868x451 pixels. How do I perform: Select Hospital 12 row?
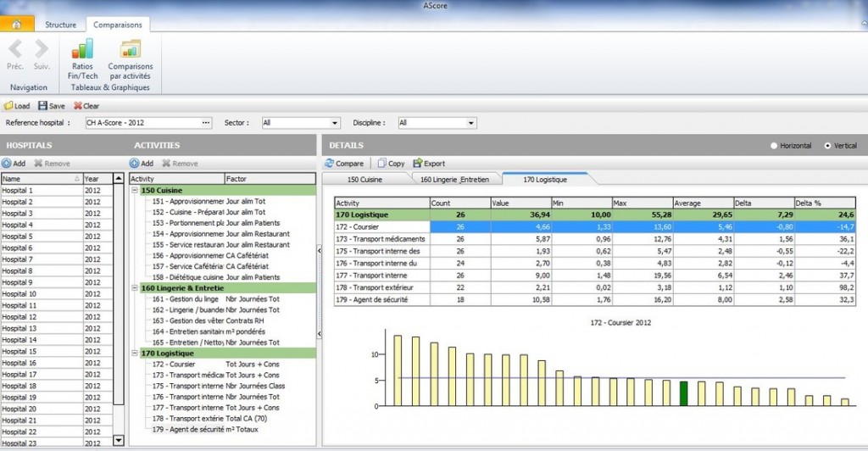[57, 317]
